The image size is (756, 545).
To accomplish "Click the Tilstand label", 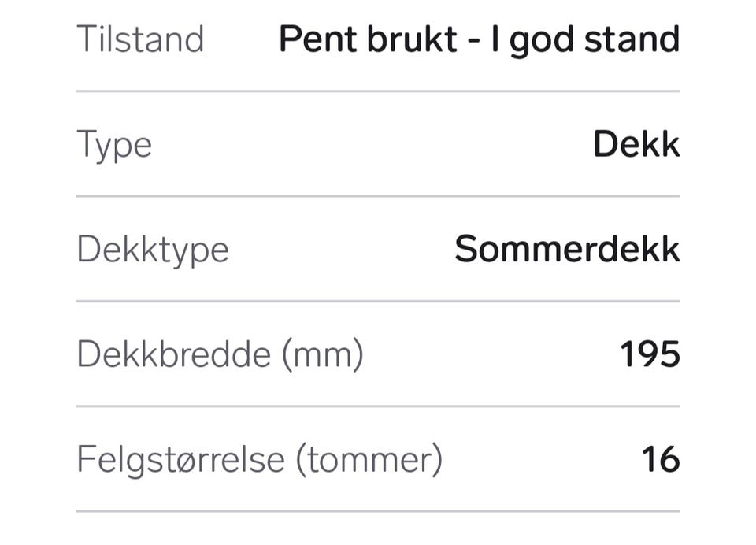I will pos(140,39).
